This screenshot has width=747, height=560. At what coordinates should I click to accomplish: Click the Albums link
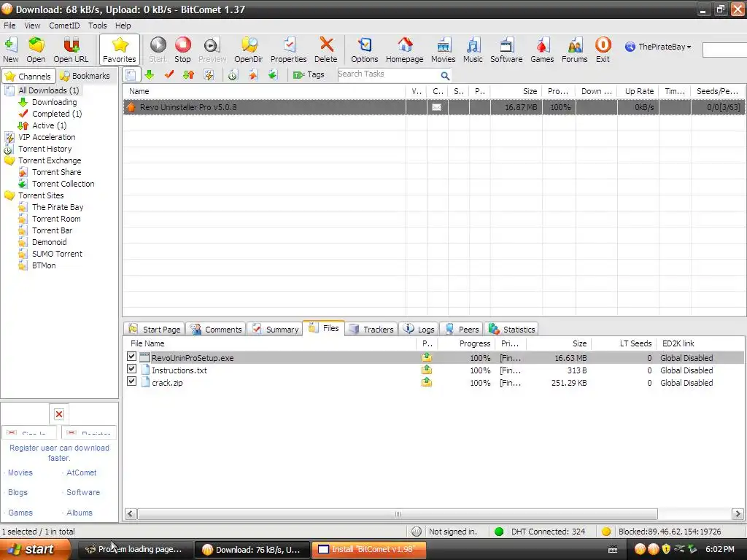pyautogui.click(x=80, y=513)
